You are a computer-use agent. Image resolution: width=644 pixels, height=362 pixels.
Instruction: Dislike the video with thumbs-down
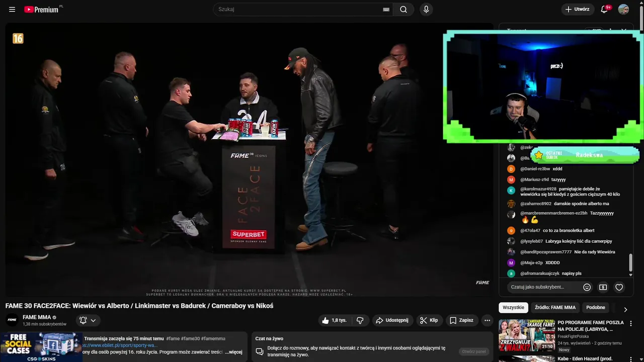pyautogui.click(x=360, y=320)
